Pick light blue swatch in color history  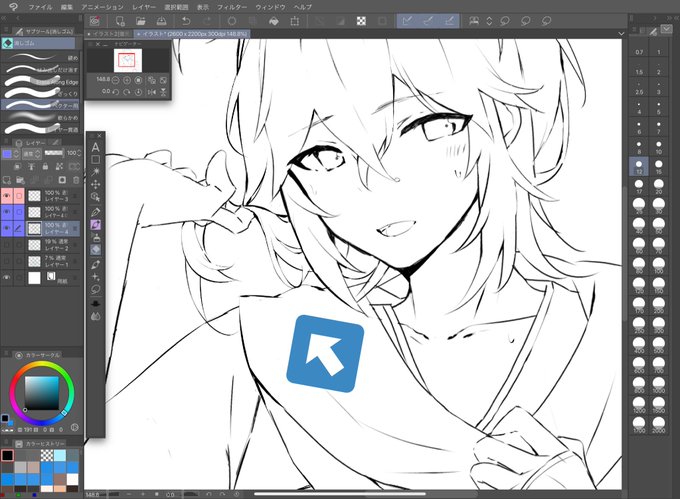pyautogui.click(x=60, y=455)
